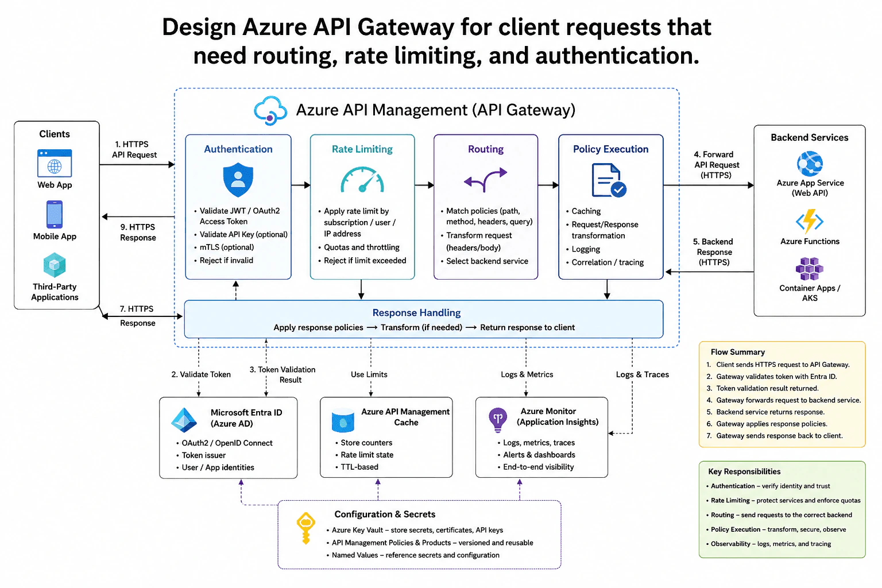Click 'Validate API Key (optional)' bullet
The width and height of the screenshot is (882, 588).
pyautogui.click(x=241, y=234)
